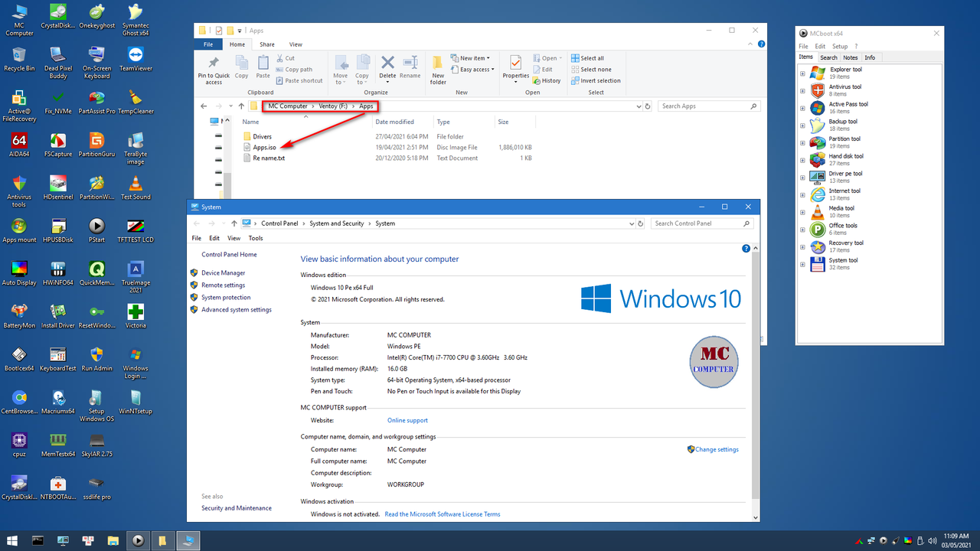Switch to the Share ribbon tab
The height and width of the screenshot is (551, 980).
pyautogui.click(x=267, y=44)
